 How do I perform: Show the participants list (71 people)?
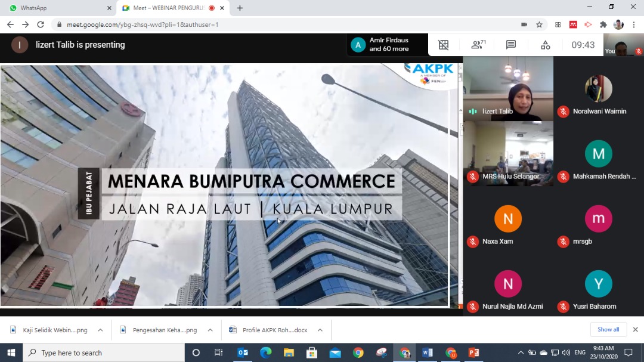(478, 44)
